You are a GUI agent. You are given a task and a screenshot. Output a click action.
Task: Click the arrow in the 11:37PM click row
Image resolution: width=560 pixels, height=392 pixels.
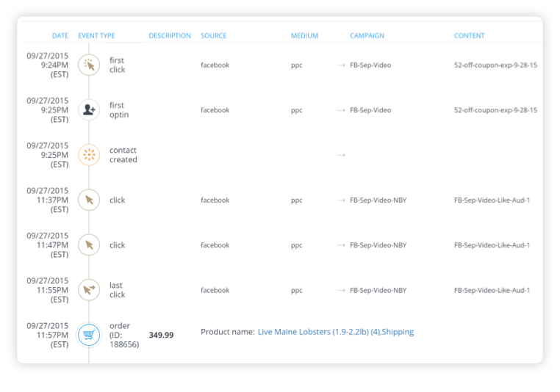[x=341, y=200]
